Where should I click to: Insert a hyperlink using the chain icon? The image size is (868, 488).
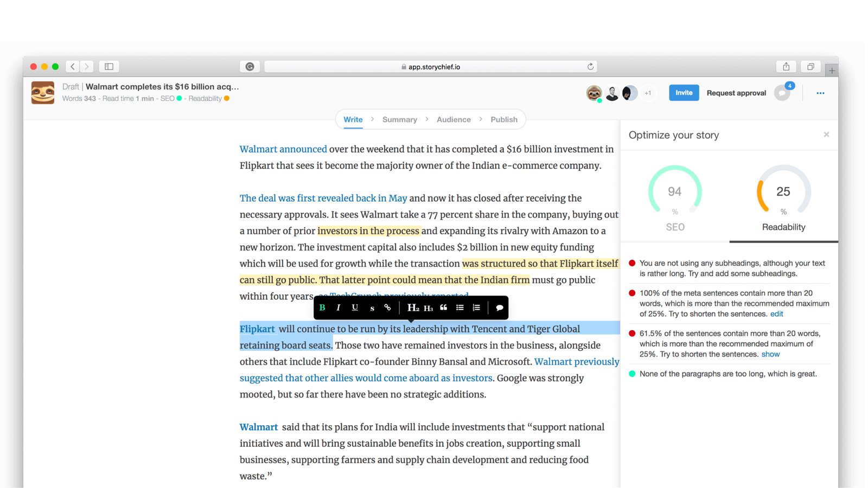pos(387,307)
